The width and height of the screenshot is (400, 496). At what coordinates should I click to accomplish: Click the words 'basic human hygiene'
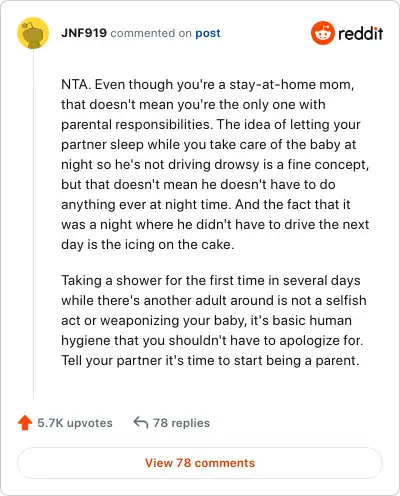206,330
